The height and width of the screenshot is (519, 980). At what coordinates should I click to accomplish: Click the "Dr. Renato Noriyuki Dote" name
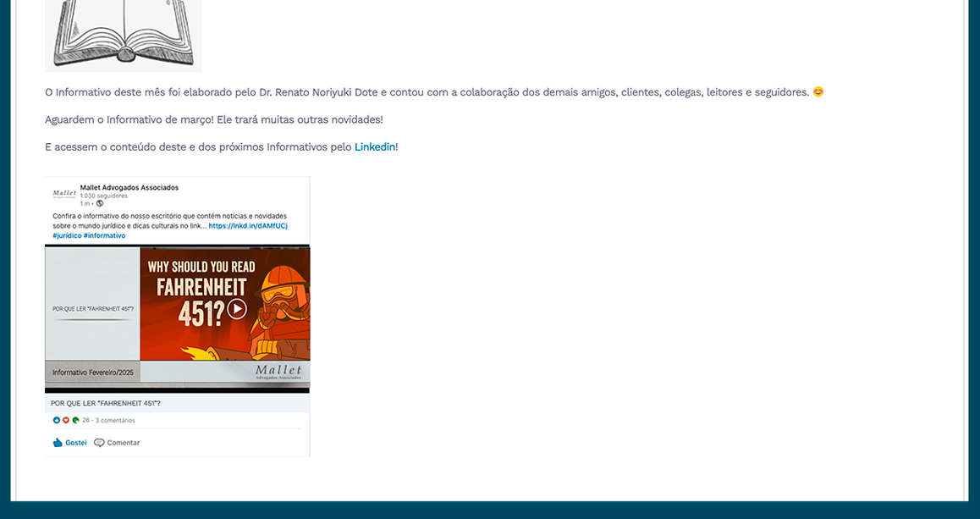[318, 92]
